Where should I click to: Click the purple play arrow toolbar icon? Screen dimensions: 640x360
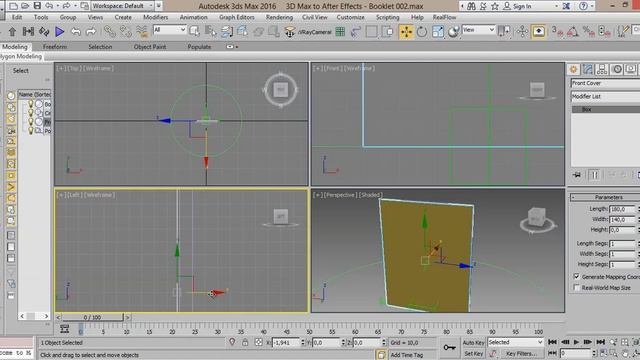point(60,31)
